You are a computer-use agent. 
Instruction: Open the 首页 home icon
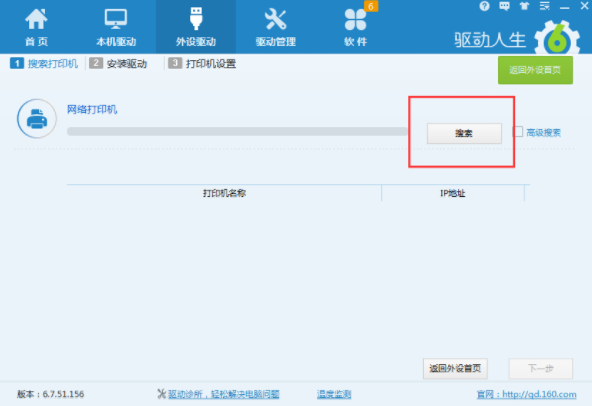36,19
